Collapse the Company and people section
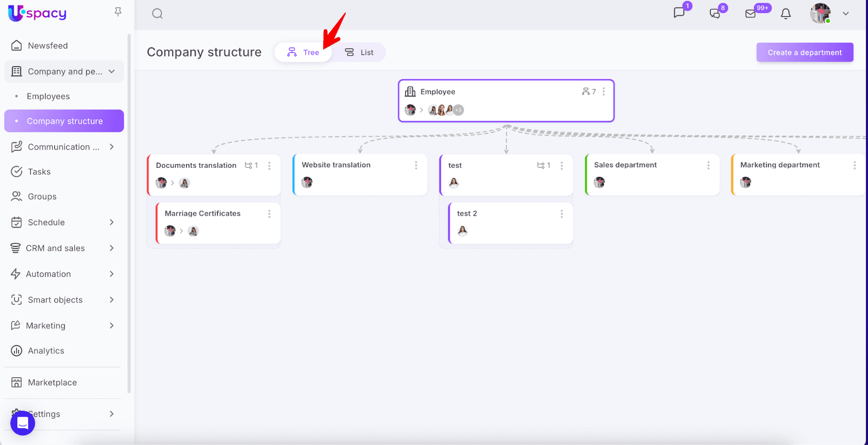 pyautogui.click(x=112, y=72)
